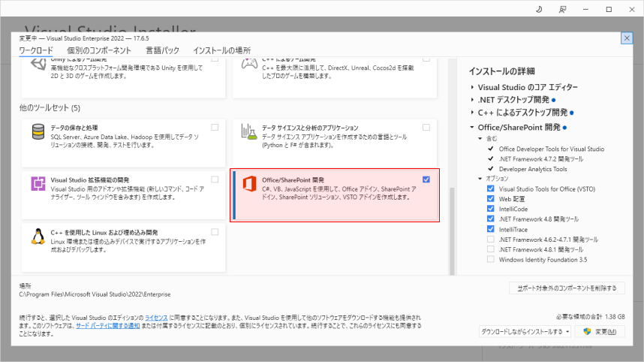Check .NET Framework 4.8.1 開発ツール option
The height and width of the screenshot is (362, 644).
(x=490, y=249)
